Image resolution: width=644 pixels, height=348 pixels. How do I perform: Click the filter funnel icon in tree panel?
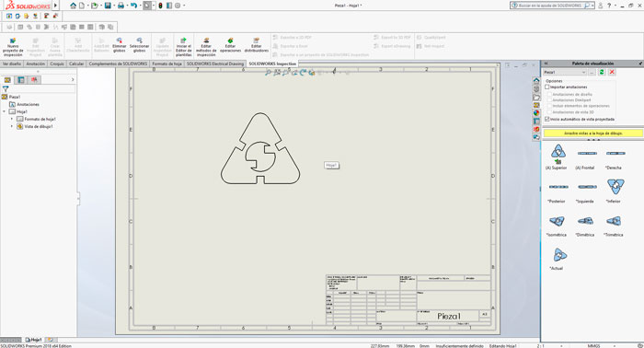(x=6, y=88)
